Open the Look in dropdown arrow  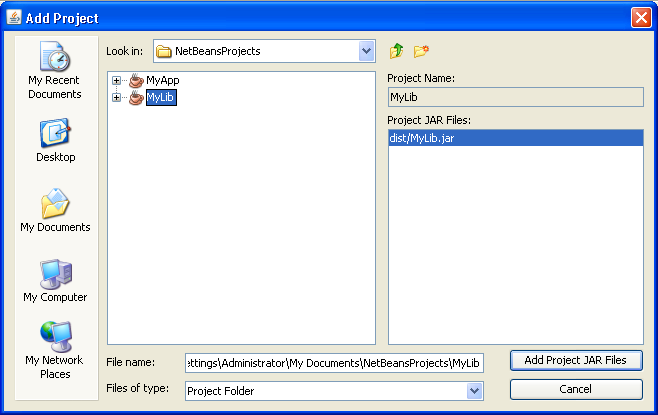(367, 51)
